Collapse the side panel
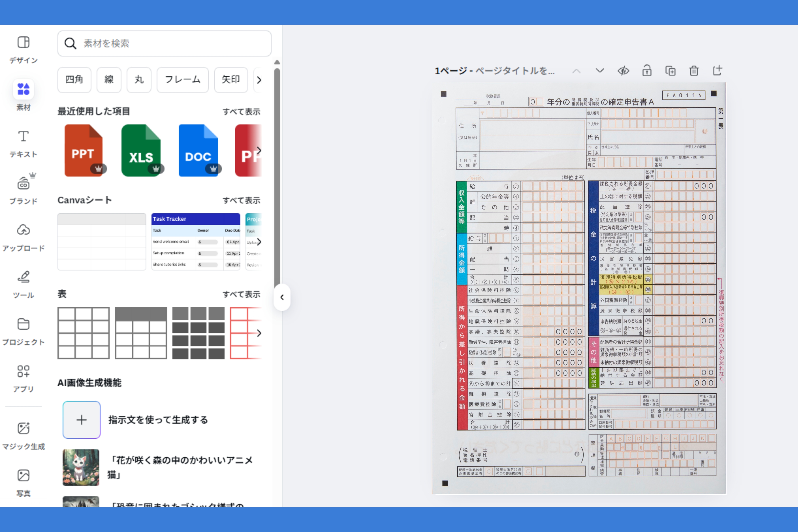 [x=282, y=297]
